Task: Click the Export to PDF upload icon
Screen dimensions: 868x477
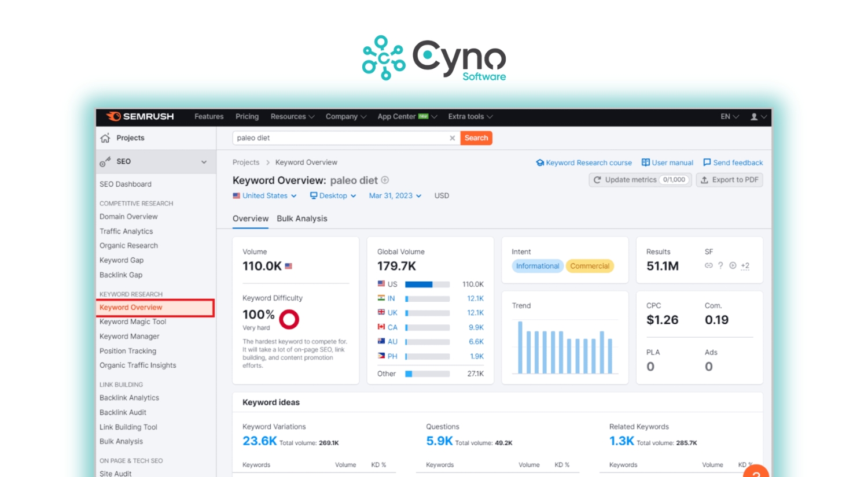Action: click(x=705, y=180)
